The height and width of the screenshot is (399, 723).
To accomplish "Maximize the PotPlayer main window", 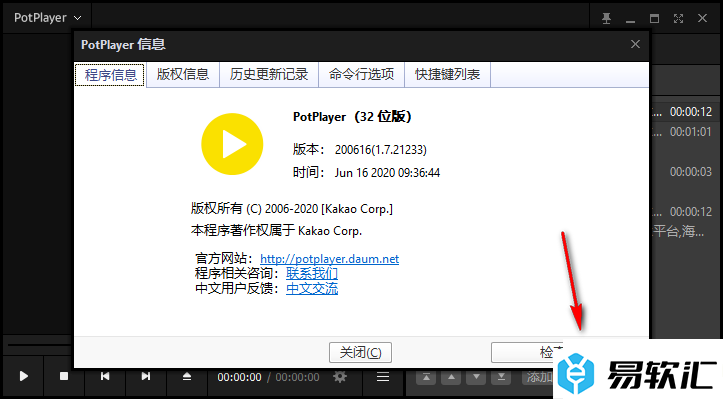I will pyautogui.click(x=654, y=18).
